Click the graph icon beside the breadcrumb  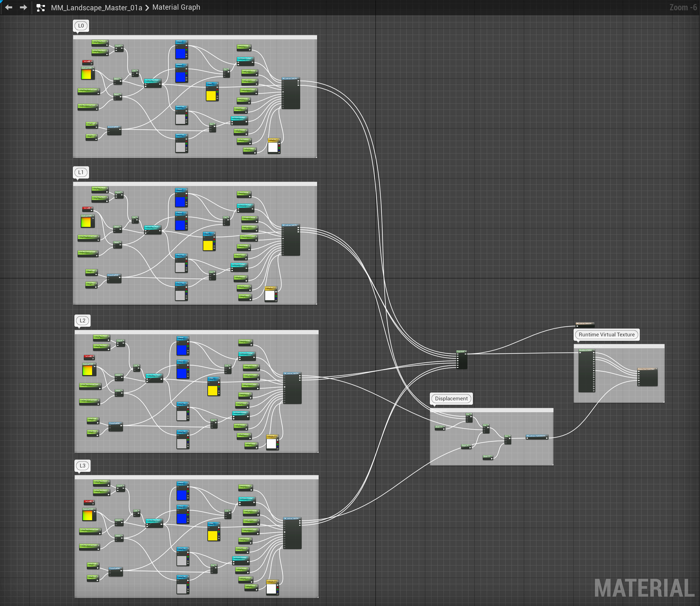[41, 8]
